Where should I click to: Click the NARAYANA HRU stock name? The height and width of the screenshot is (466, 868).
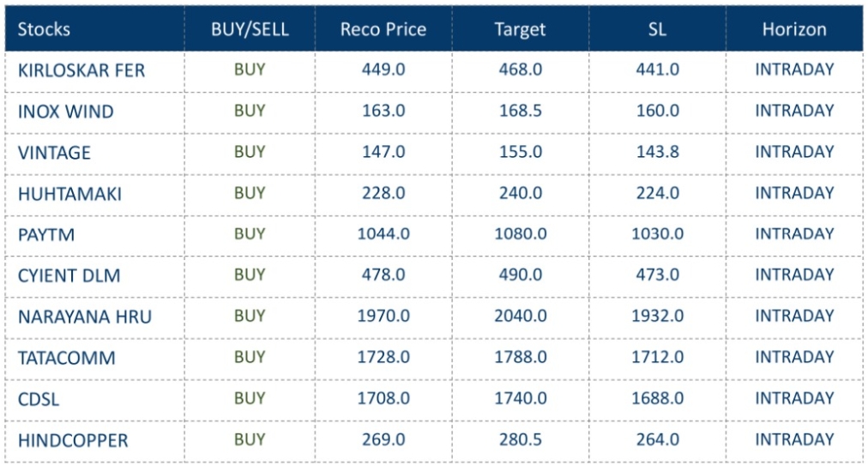point(85,317)
